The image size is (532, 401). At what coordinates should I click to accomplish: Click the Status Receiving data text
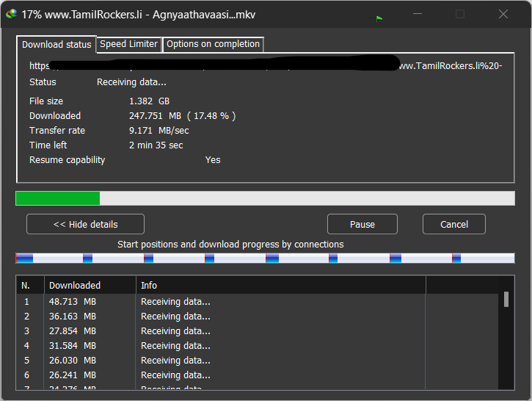[131, 82]
